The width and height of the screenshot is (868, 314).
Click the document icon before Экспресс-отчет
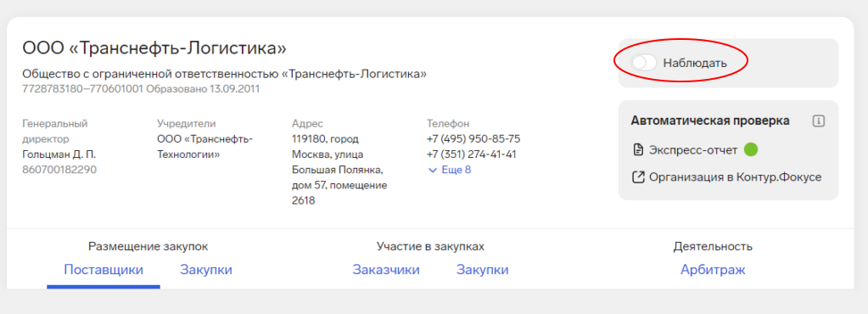click(x=638, y=149)
